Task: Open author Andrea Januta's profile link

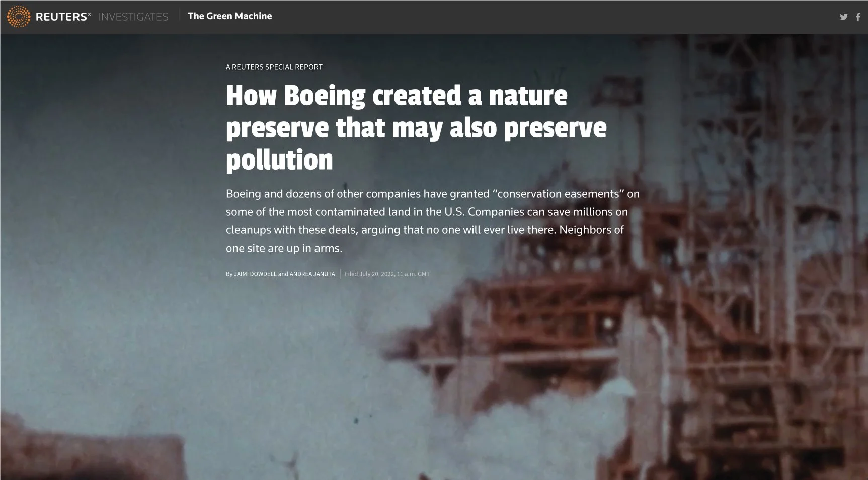Action: (x=312, y=274)
